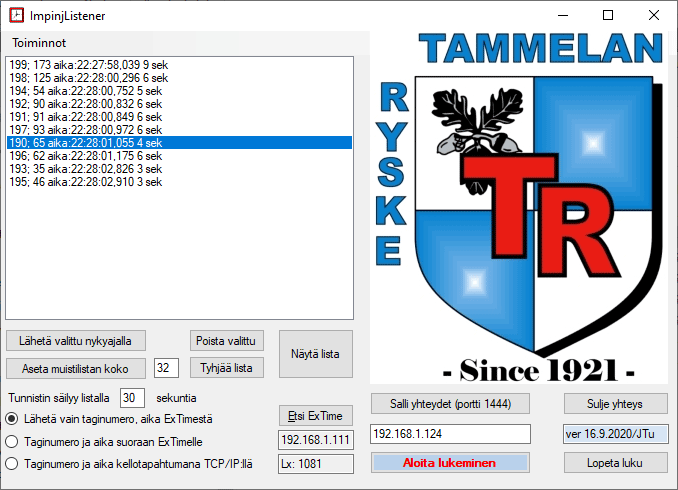Select 'Lähetä vain taginumero, aika ExTimestä' option
678x490 pixels.
(x=12, y=418)
